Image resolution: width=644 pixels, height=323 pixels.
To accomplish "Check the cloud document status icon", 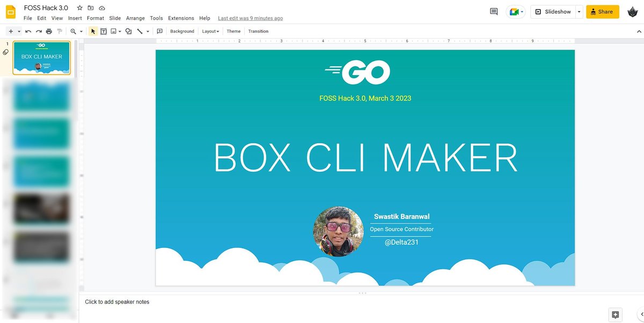I will pos(102,8).
